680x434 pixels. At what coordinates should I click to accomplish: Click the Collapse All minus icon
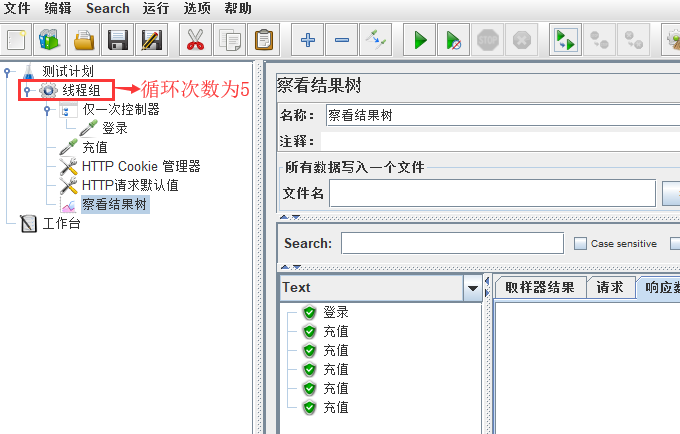click(x=341, y=41)
